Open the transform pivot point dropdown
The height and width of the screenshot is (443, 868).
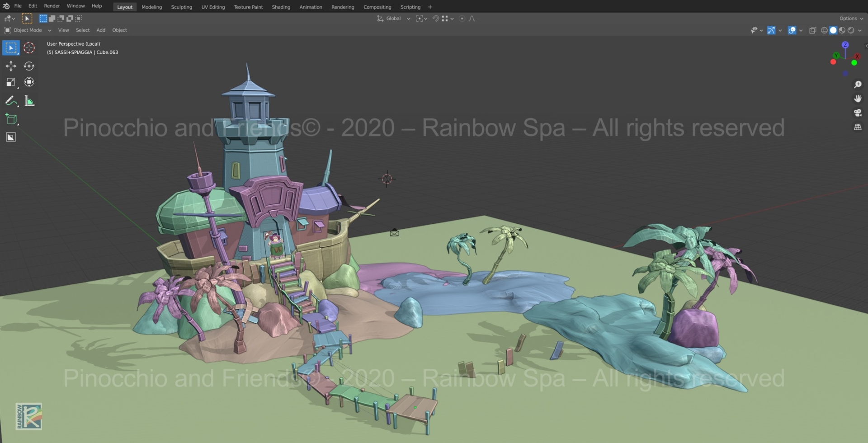point(421,19)
